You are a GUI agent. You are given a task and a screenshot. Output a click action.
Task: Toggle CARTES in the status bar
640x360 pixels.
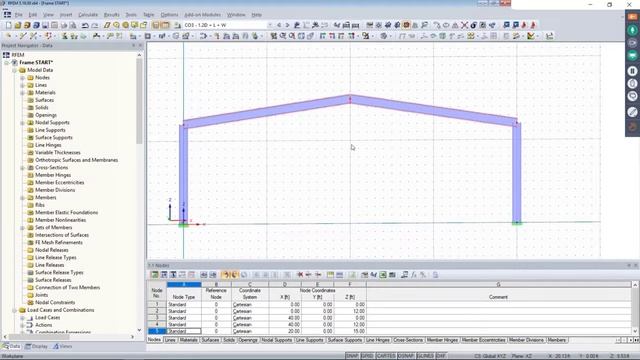(x=386, y=356)
